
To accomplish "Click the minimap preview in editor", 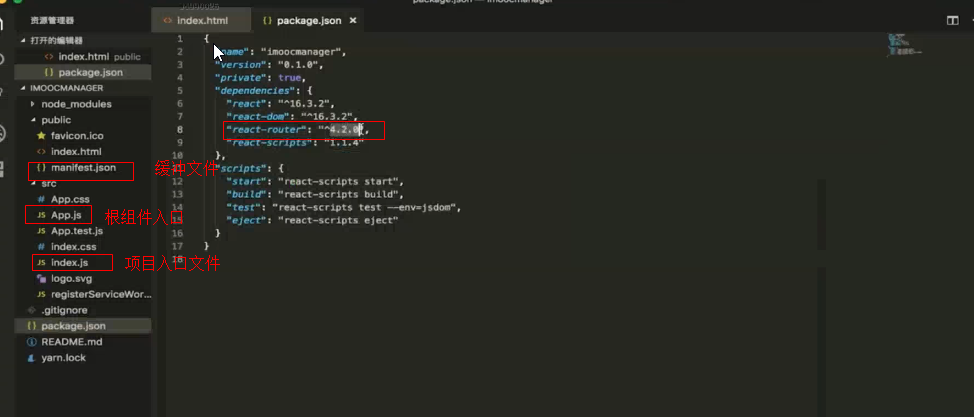I will [x=903, y=45].
